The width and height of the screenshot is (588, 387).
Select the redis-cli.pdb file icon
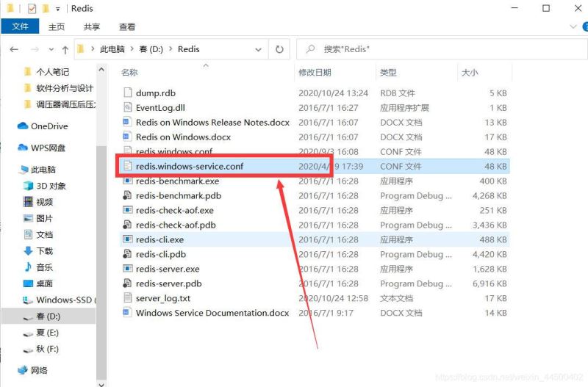(127, 253)
